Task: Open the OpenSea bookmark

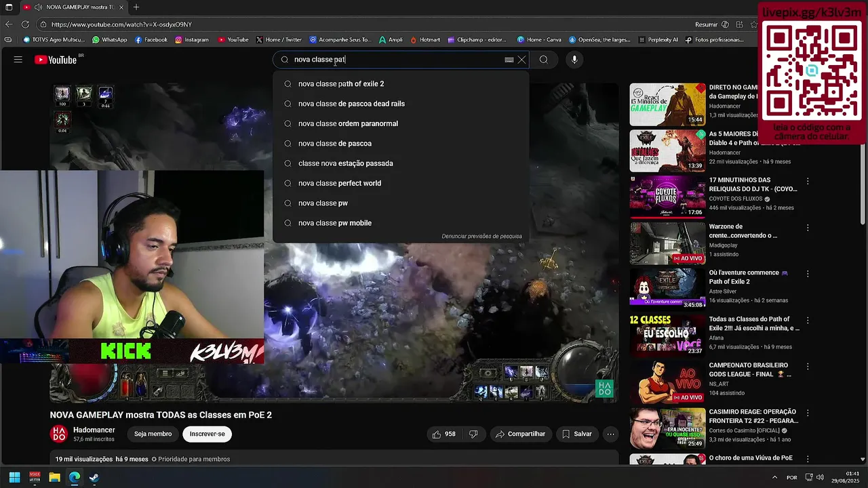Action: [599, 40]
